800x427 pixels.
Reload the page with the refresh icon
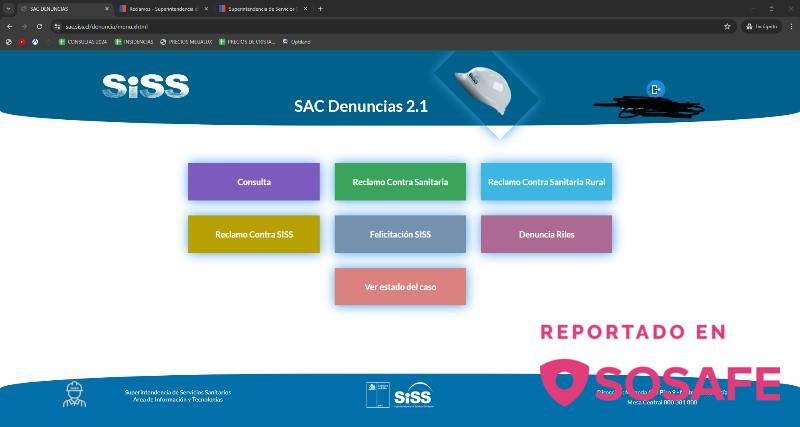[x=39, y=27]
